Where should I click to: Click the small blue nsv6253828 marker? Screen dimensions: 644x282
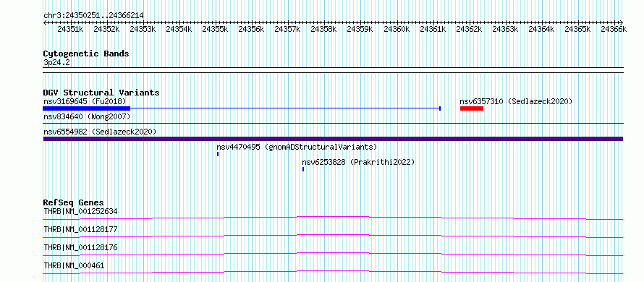click(303, 169)
